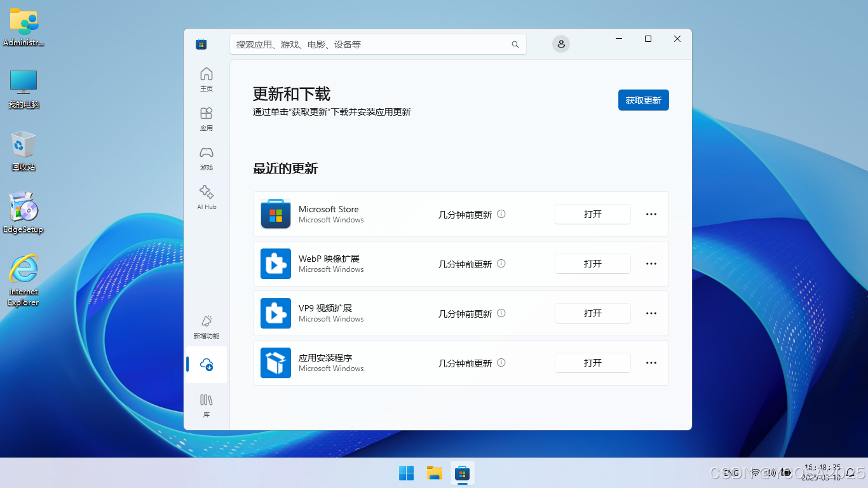Image resolution: width=868 pixels, height=488 pixels.
Task: Focus the search apps, games, movies field
Action: coord(377,44)
